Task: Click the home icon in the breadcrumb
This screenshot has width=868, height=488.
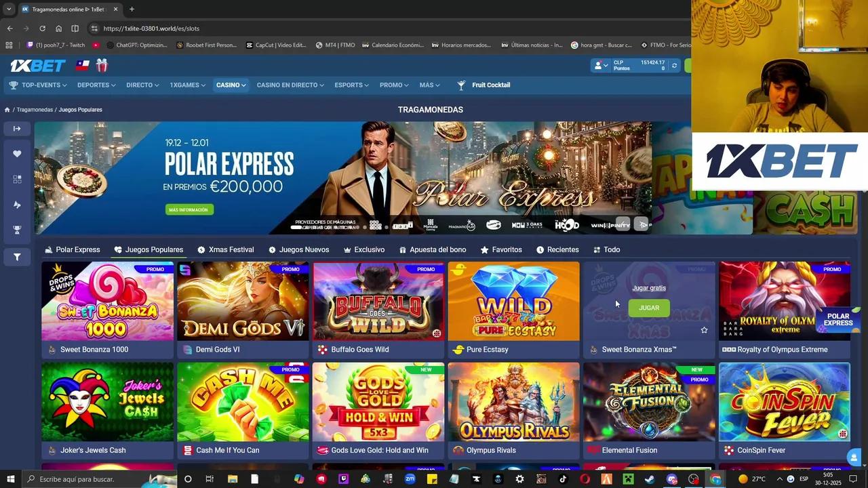Action: [x=7, y=110]
